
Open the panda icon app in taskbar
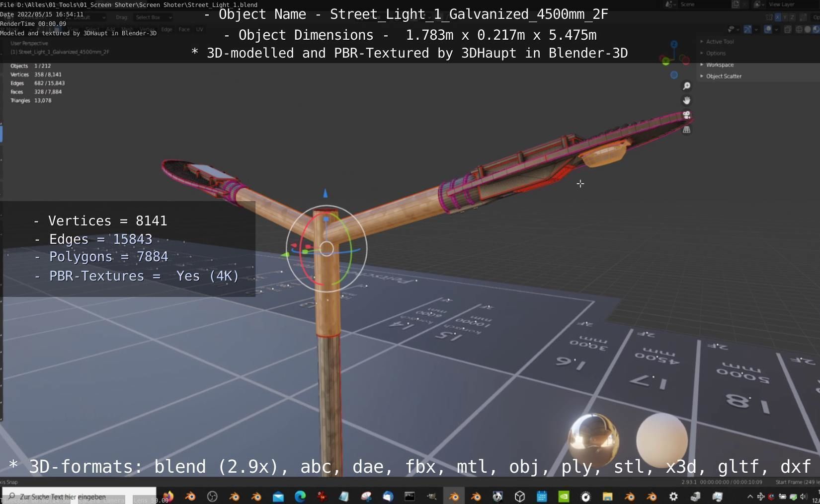(x=497, y=496)
